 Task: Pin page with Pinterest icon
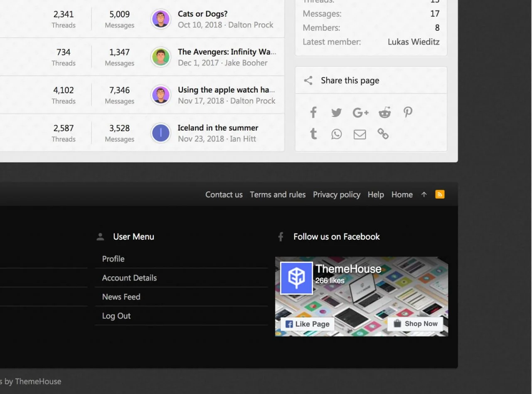tap(408, 112)
